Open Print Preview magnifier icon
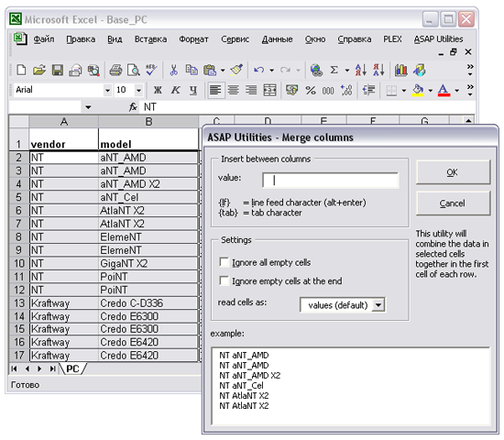The height and width of the screenshot is (440, 504). pyautogui.click(x=133, y=70)
